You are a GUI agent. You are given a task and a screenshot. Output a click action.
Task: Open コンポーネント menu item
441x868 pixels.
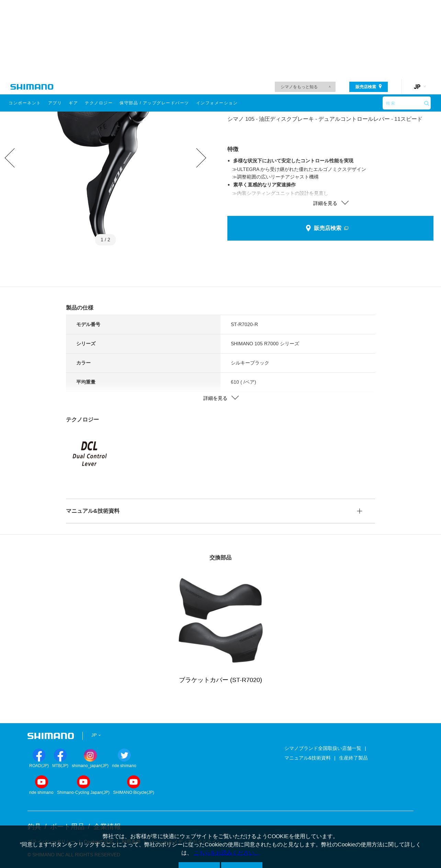pyautogui.click(x=24, y=103)
